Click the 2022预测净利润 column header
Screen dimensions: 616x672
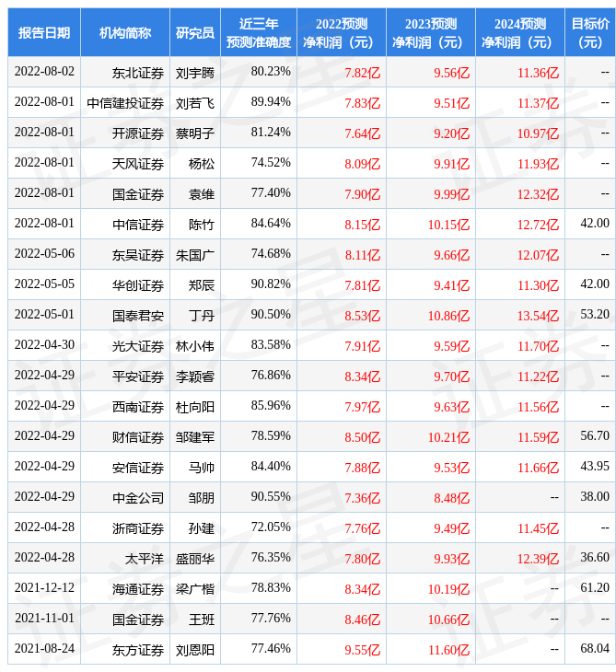tap(342, 32)
